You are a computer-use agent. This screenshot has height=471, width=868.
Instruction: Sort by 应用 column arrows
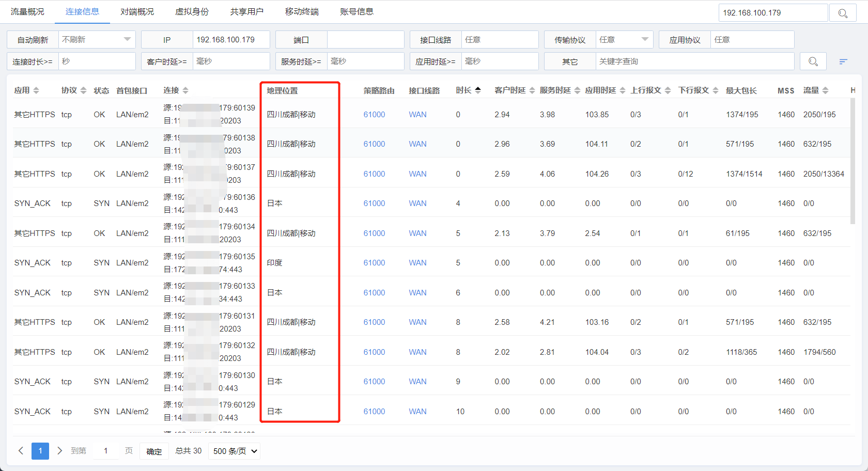pos(36,90)
